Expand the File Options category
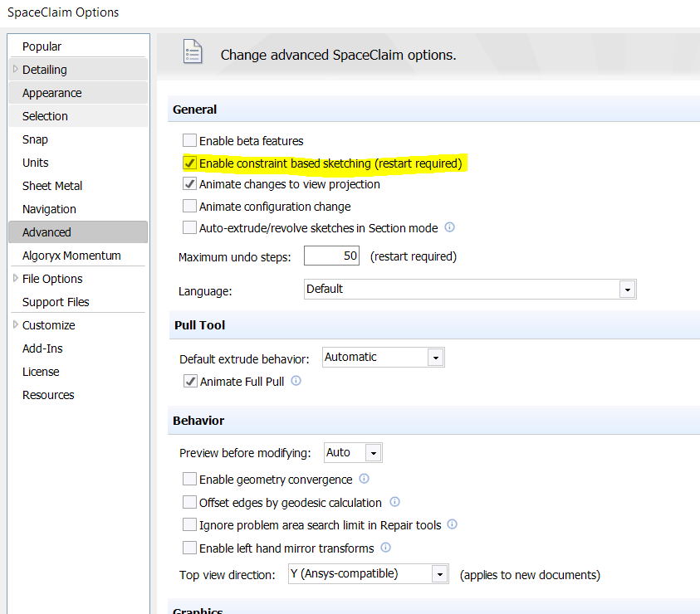This screenshot has height=614, width=700. [x=16, y=279]
